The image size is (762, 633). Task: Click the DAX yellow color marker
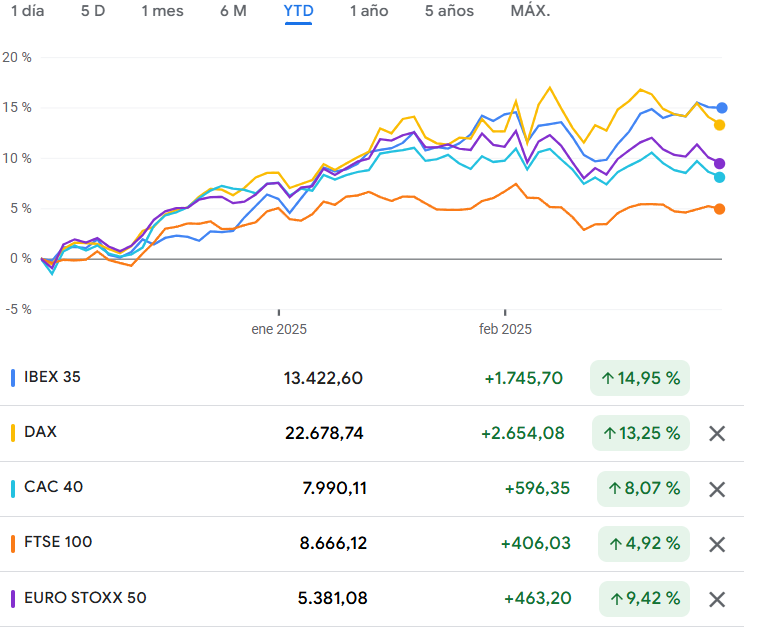click(x=13, y=433)
